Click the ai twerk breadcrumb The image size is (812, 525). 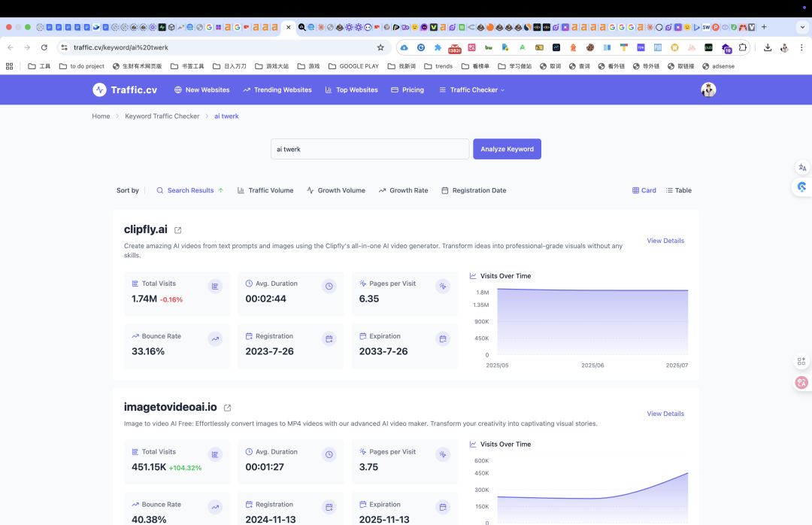226,116
